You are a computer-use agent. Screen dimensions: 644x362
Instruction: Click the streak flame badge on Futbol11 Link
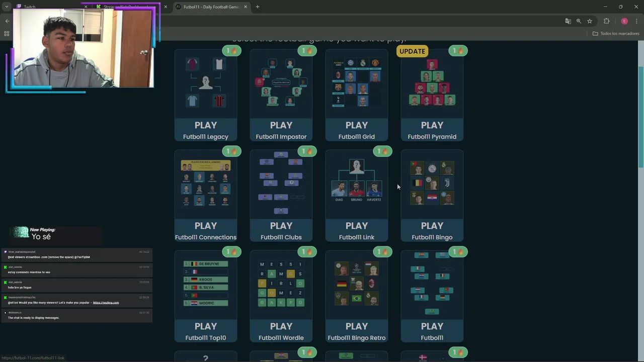(x=382, y=151)
